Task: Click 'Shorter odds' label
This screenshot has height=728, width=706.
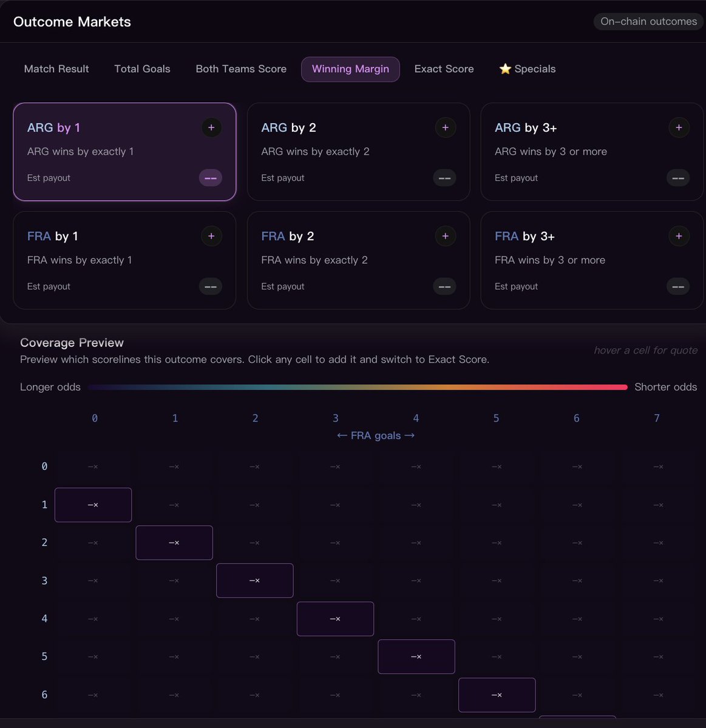Action: tap(665, 387)
